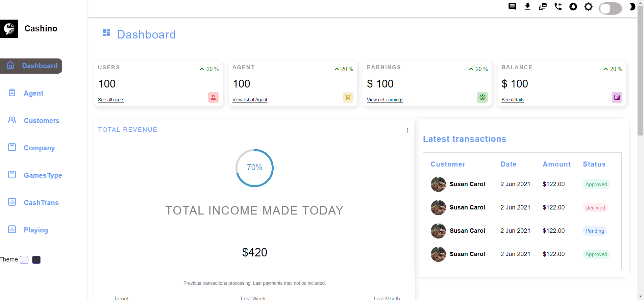Click the dollar icon on the EARNINGS card
Screen dimensions: 644x300
pyautogui.click(x=482, y=97)
